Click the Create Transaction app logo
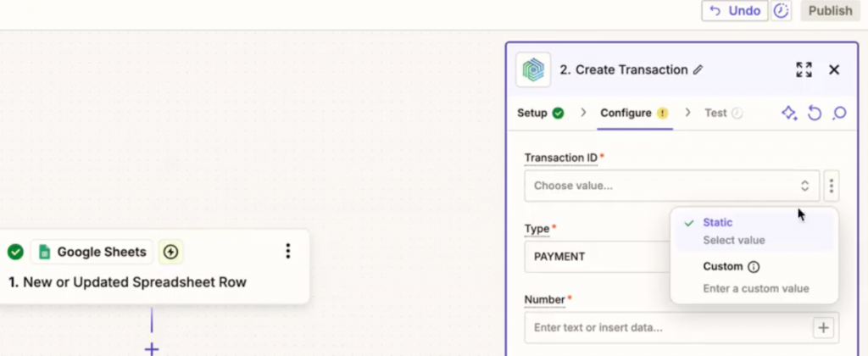This screenshot has height=356, width=868. 533,70
